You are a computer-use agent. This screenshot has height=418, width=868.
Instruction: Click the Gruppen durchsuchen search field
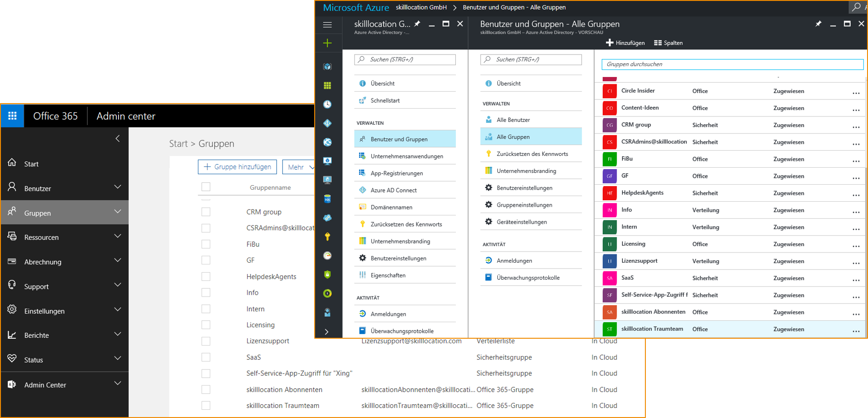click(732, 64)
